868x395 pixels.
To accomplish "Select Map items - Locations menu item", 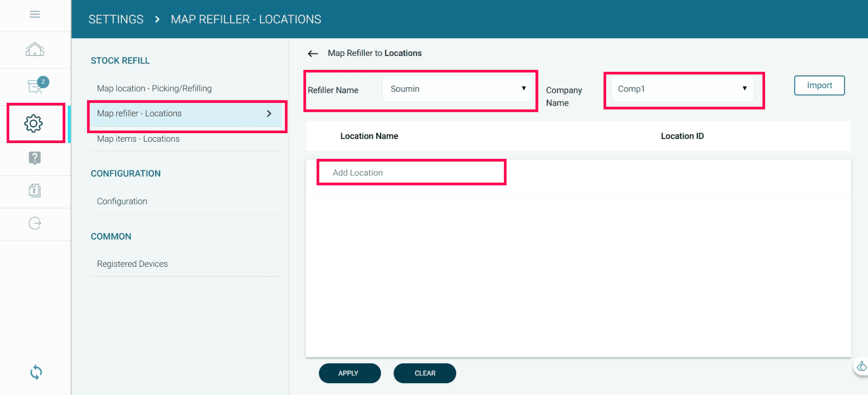I will coord(138,139).
